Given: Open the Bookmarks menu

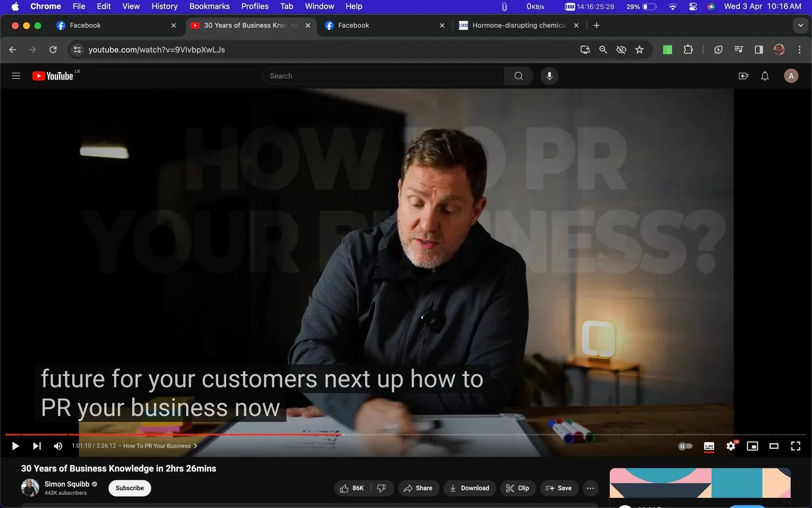Looking at the screenshot, I should (x=209, y=6).
